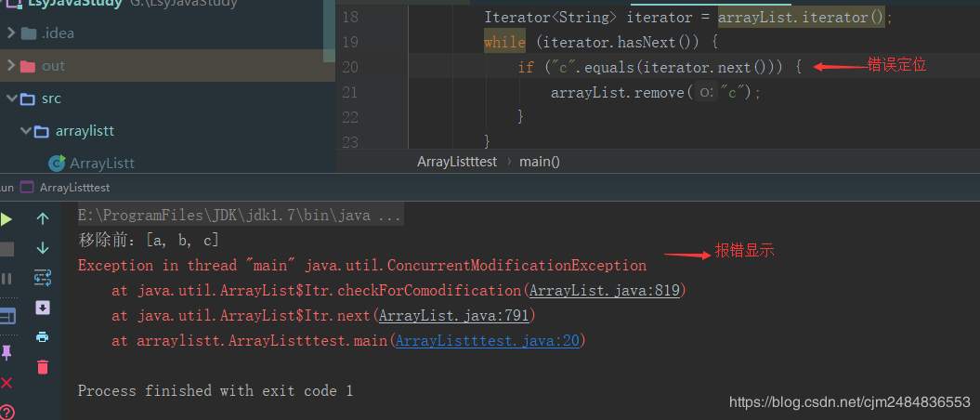Open ArrayList.java:791 stack link
Image resolution: width=980 pixels, height=420 pixels.
click(454, 316)
